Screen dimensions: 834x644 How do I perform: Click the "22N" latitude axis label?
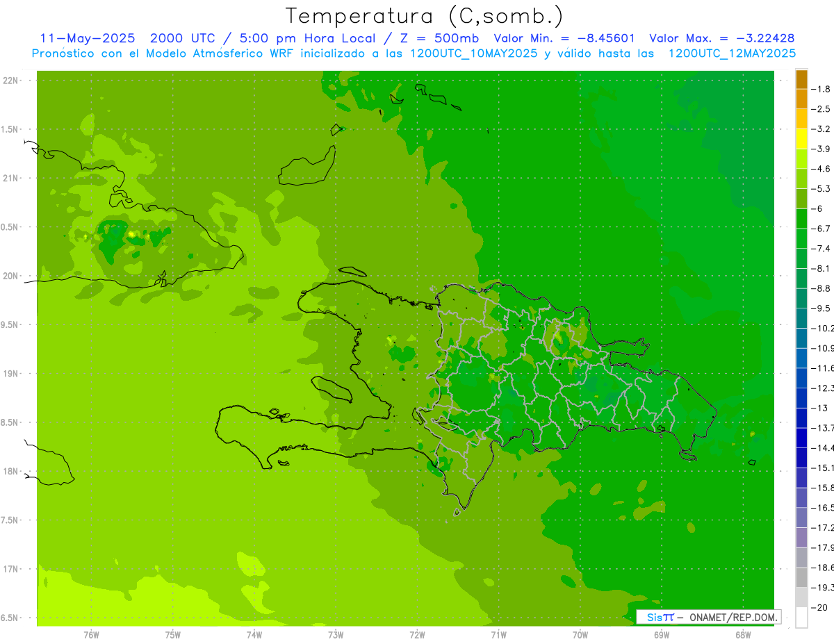(x=11, y=80)
